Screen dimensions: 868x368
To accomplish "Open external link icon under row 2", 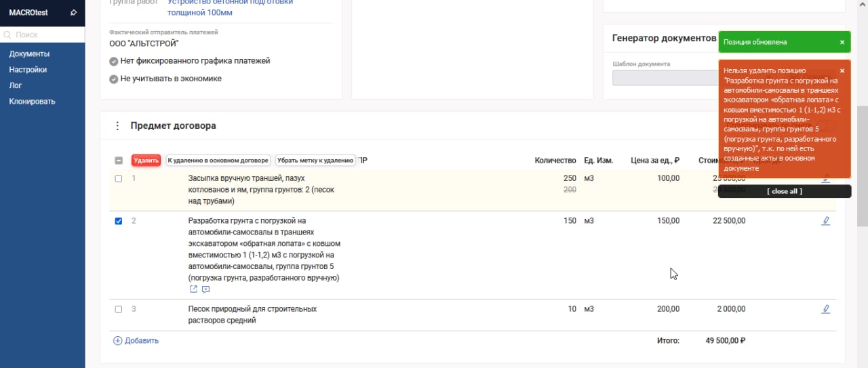I will (193, 289).
